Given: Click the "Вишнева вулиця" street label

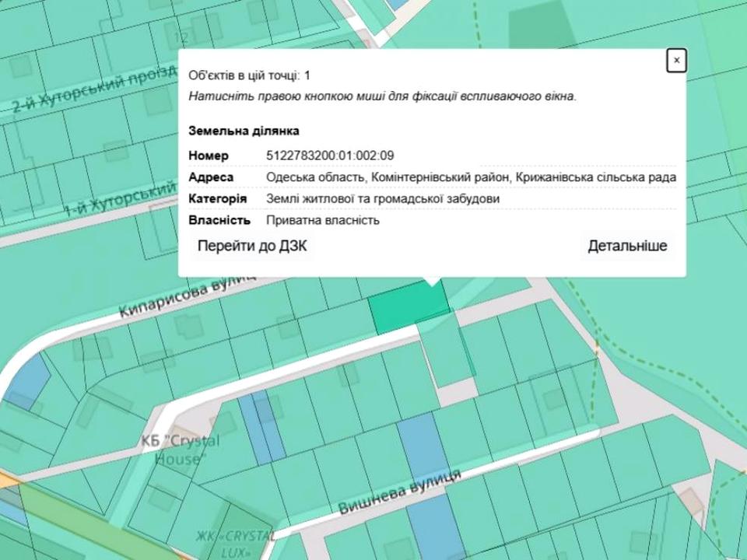Looking at the screenshot, I should click(399, 493).
